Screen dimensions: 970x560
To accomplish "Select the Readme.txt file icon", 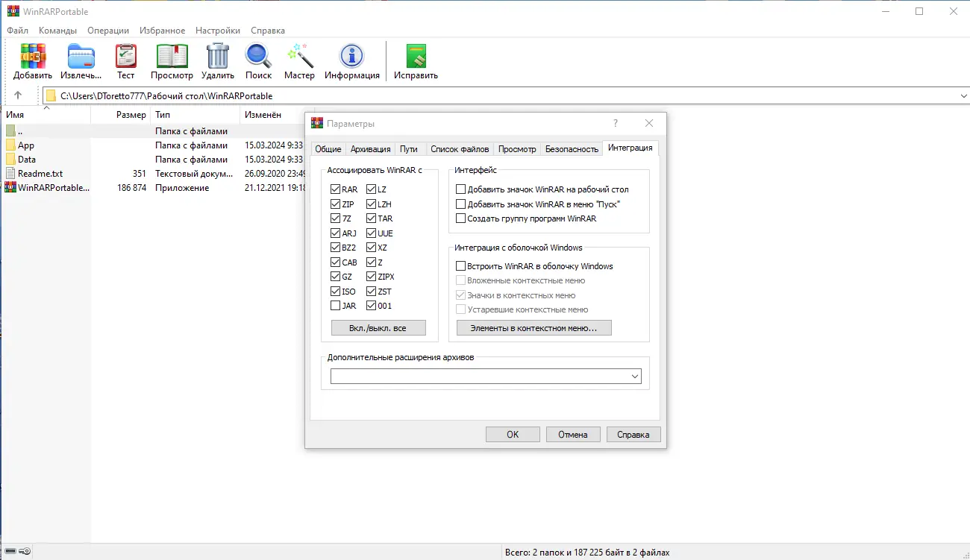I will [10, 174].
